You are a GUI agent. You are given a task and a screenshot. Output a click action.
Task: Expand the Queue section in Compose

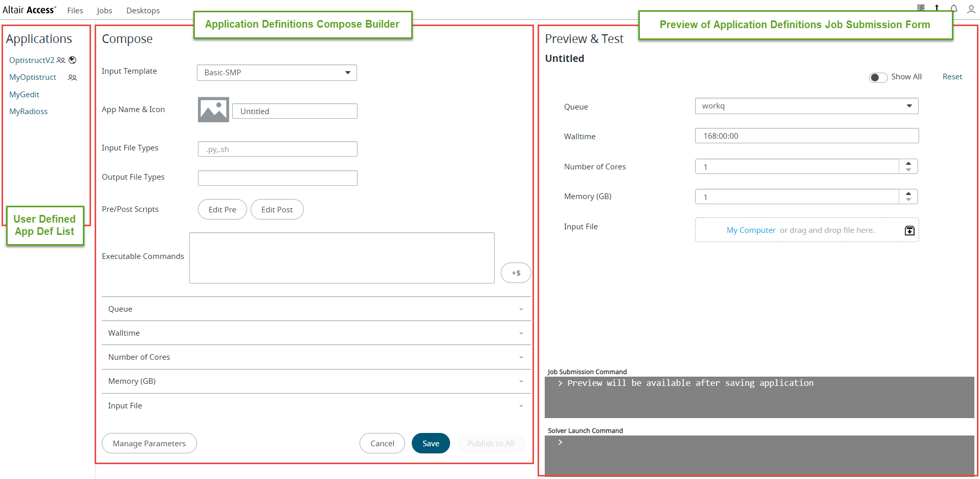pos(316,309)
